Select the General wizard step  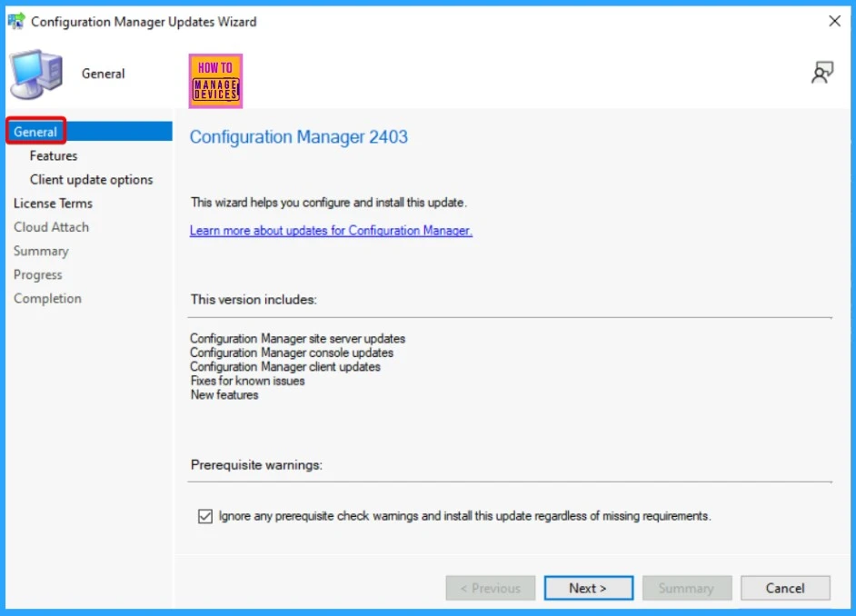click(x=90, y=132)
